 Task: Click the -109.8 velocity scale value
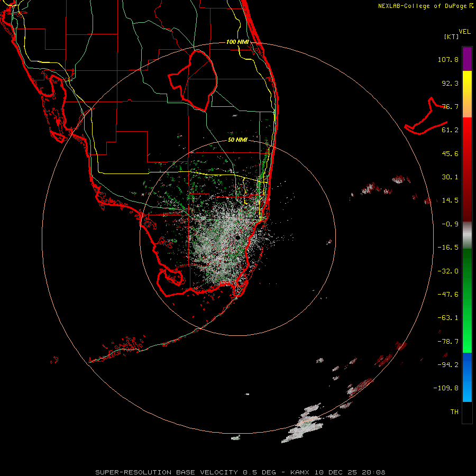(x=446, y=388)
